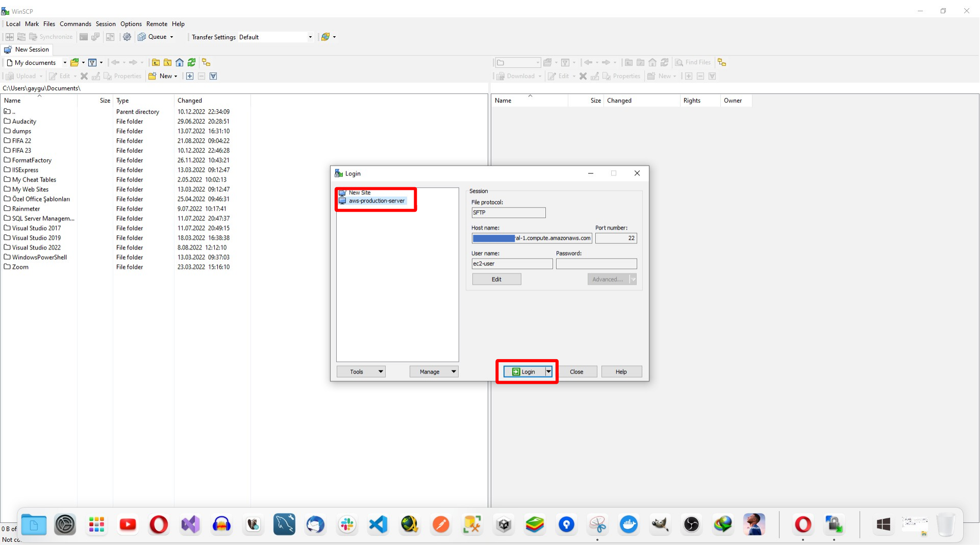
Task: Click the Queue toolbar button
Action: [x=153, y=37]
